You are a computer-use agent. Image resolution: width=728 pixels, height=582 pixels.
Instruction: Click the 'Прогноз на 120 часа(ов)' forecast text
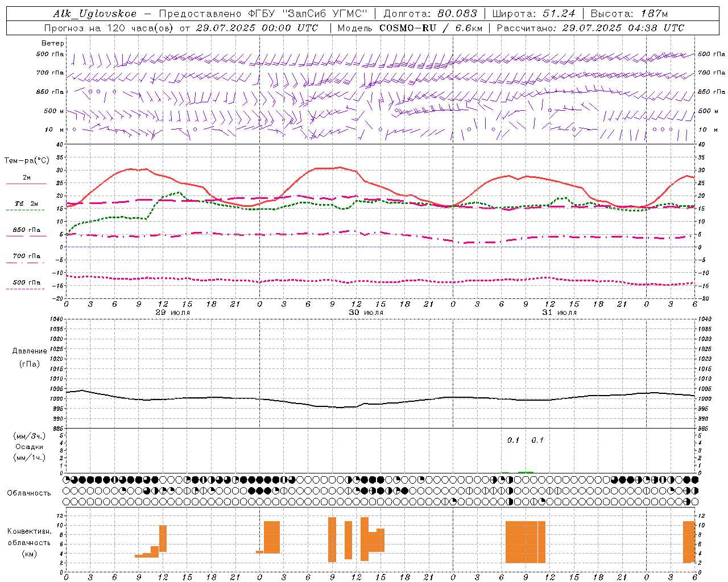coord(110,28)
